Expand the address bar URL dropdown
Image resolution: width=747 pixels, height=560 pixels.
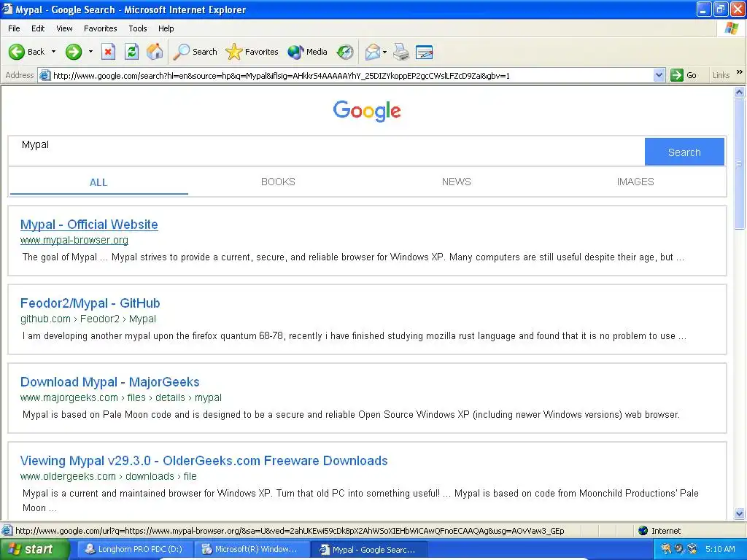pyautogui.click(x=659, y=75)
